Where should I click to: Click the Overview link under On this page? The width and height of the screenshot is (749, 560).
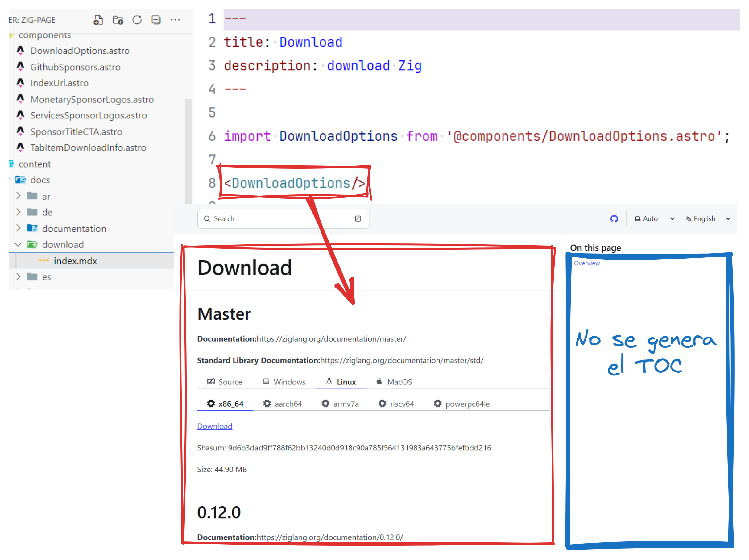586,263
